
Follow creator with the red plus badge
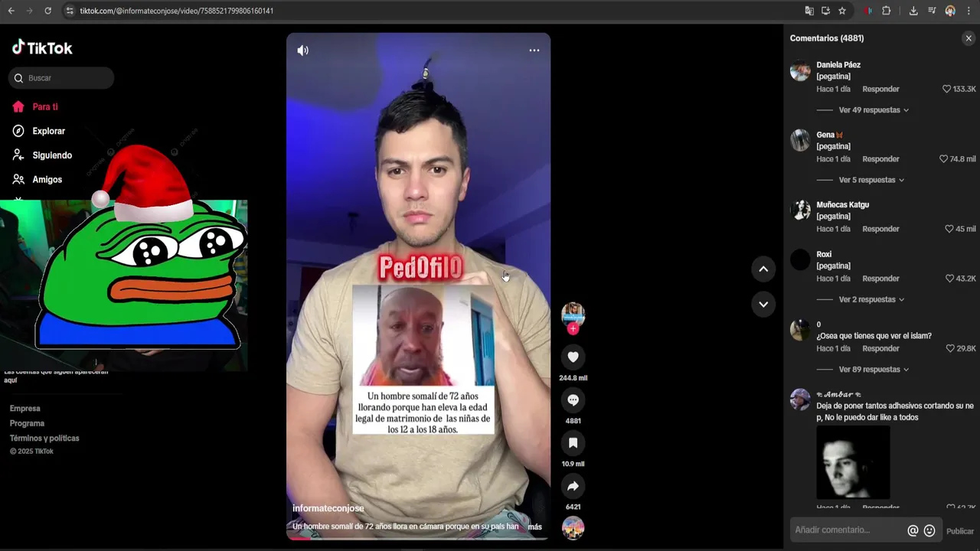tap(573, 329)
